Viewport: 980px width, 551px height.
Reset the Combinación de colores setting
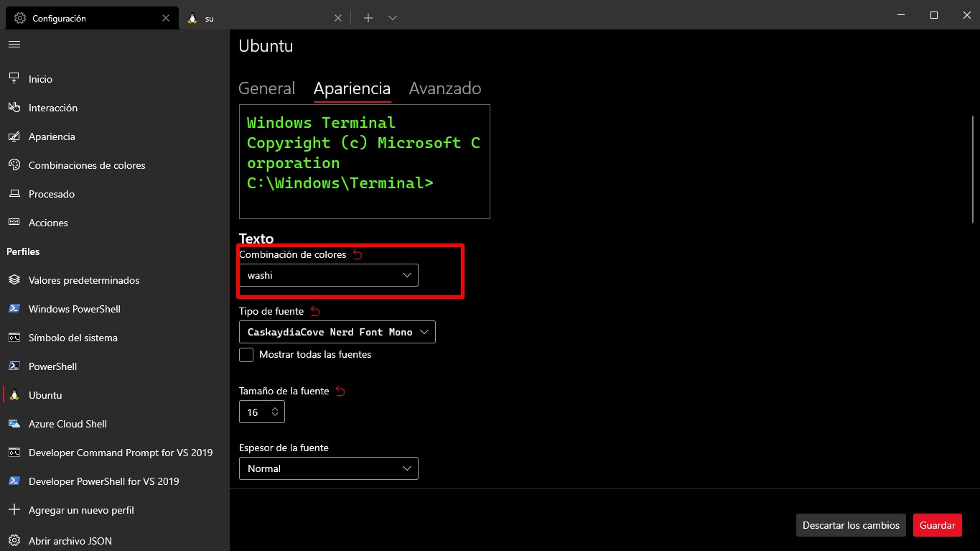coord(358,254)
